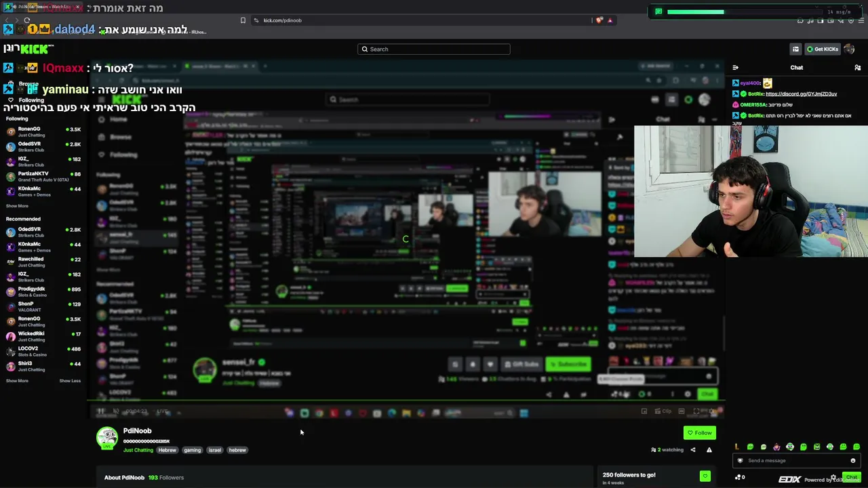Click the 193 Followers count
This screenshot has width=868, height=488.
pyautogui.click(x=166, y=477)
